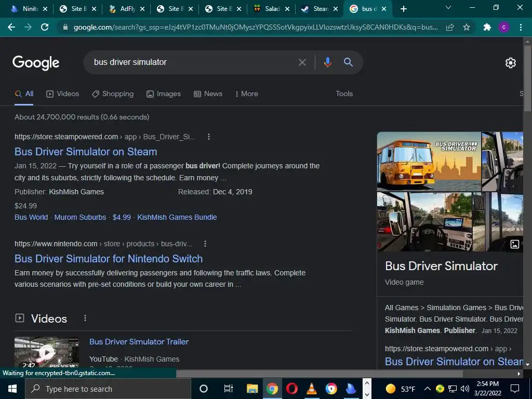The width and height of the screenshot is (532, 399).
Task: Select Images search filter
Action: click(164, 94)
